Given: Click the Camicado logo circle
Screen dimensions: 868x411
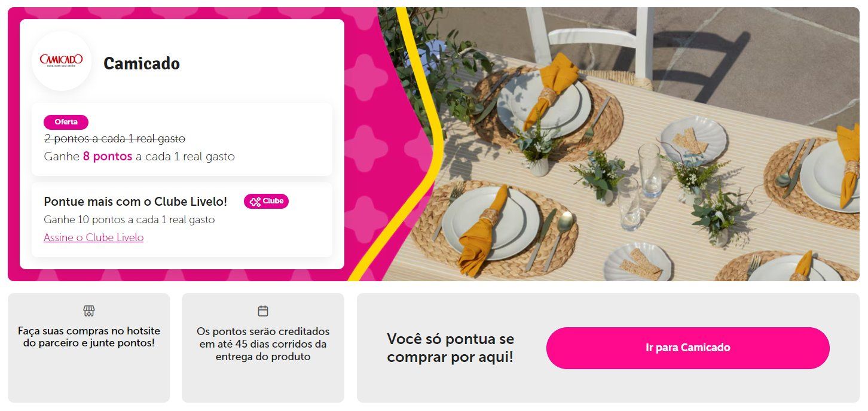Looking at the screenshot, I should (x=62, y=60).
